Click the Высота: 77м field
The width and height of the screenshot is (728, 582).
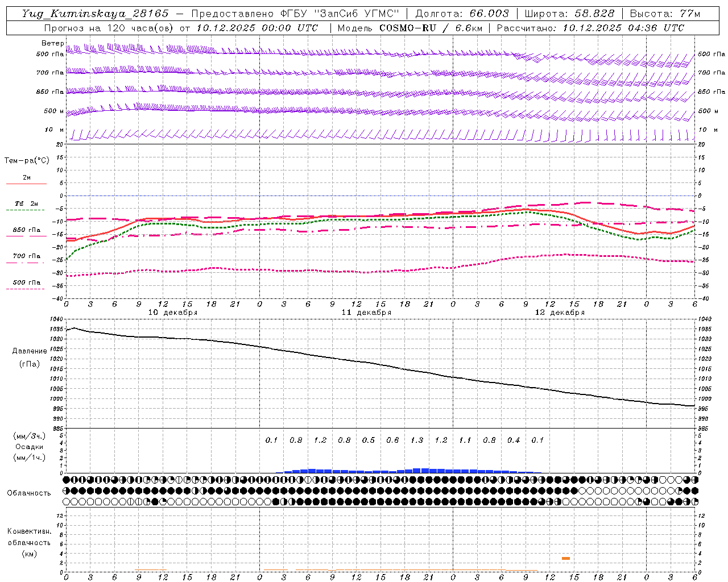point(665,14)
